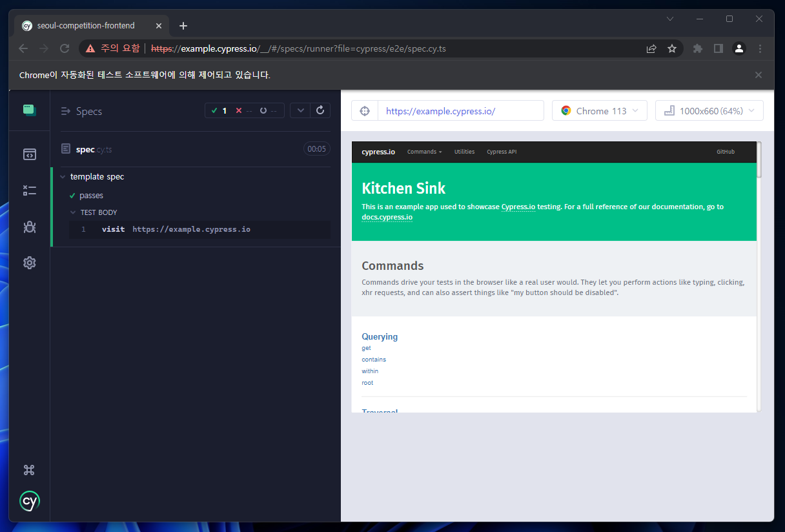Bookmark the page with the star icon

tap(672, 48)
